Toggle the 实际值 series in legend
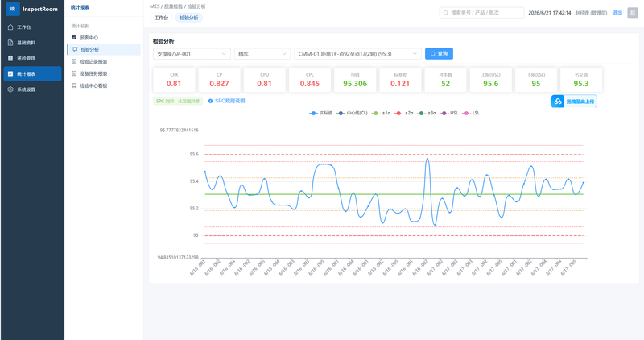This screenshot has width=644, height=340. [x=320, y=113]
